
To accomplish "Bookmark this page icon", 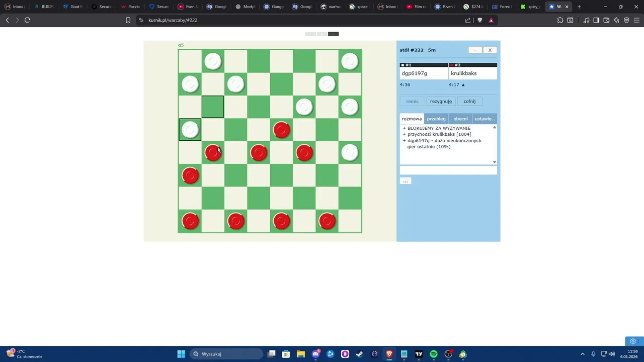I will [x=128, y=20].
